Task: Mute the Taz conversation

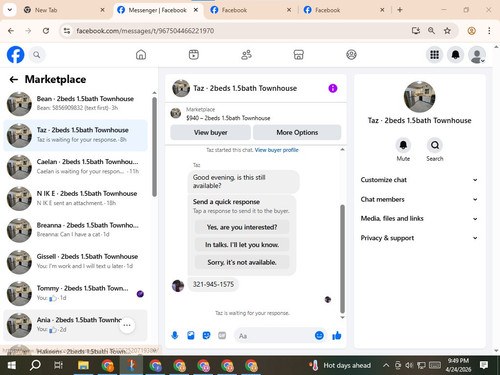Action: pyautogui.click(x=403, y=145)
